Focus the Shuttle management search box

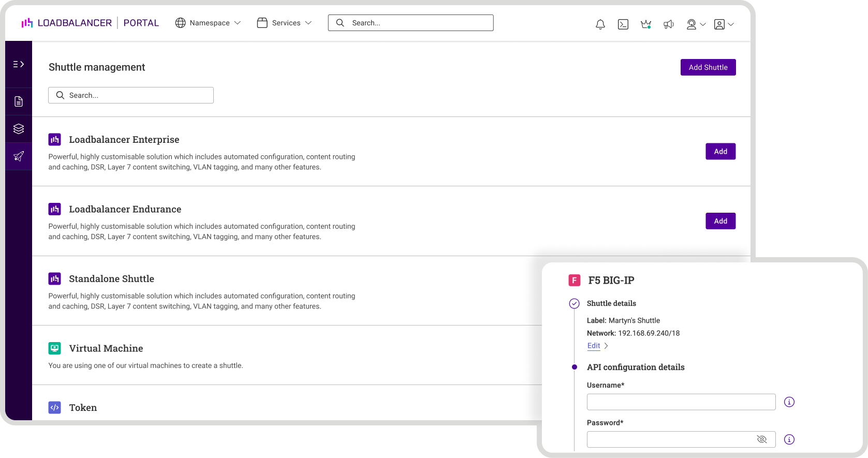pyautogui.click(x=131, y=95)
